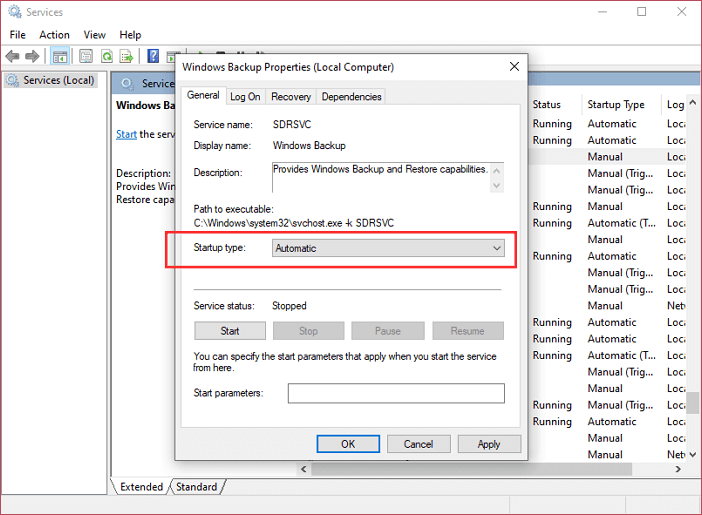The image size is (702, 515).
Task: Click the Stopped service status text
Action: (289, 306)
